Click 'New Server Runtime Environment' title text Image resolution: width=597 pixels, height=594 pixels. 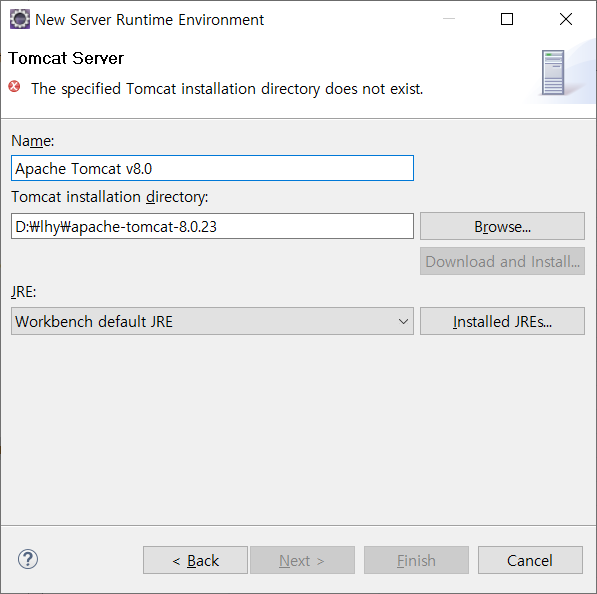pyautogui.click(x=150, y=20)
